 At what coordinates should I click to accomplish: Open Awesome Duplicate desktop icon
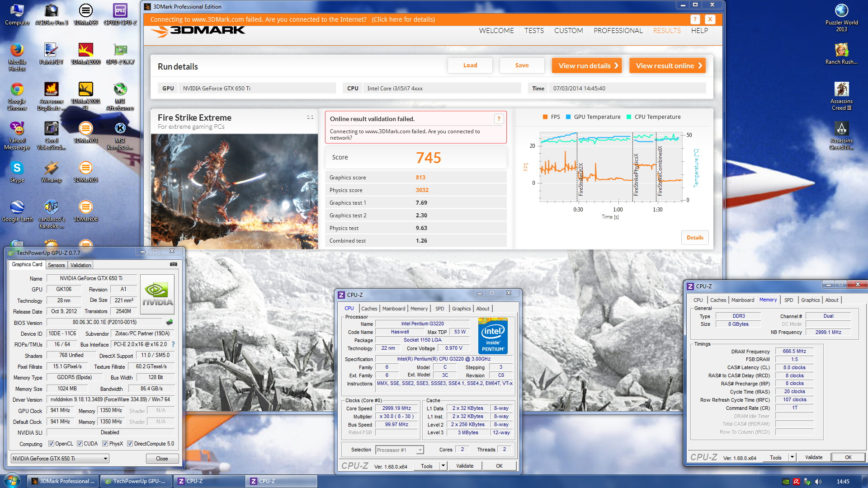51,96
